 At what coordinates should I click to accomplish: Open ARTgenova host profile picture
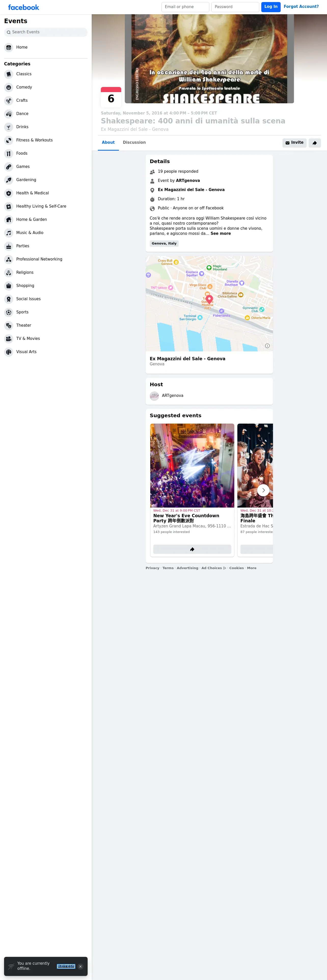pos(154,396)
